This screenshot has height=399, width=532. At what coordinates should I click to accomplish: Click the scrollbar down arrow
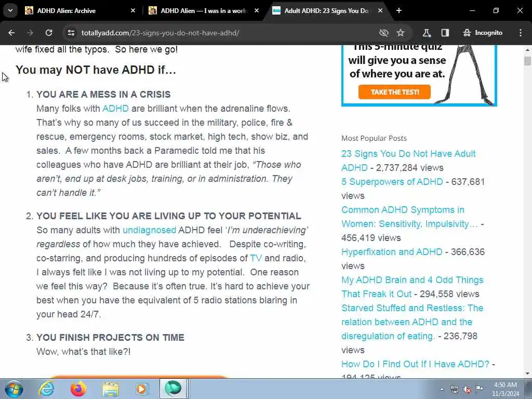pyautogui.click(x=527, y=374)
